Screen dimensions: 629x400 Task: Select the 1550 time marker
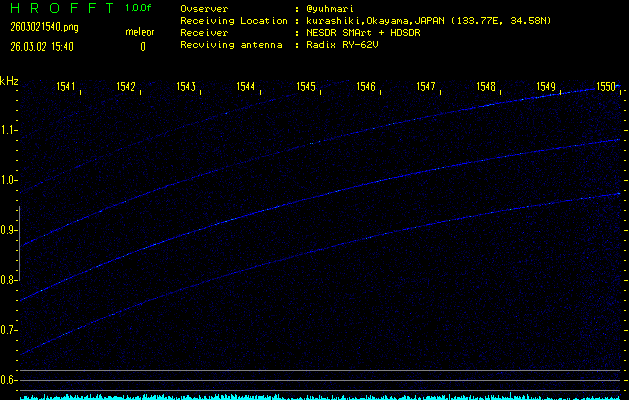click(x=606, y=88)
